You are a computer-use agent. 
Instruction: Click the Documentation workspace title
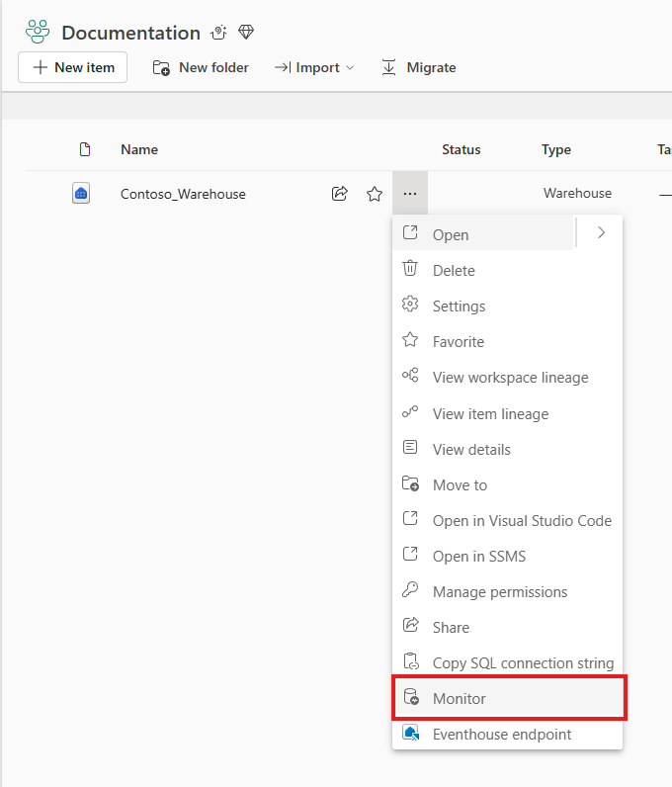tap(131, 33)
